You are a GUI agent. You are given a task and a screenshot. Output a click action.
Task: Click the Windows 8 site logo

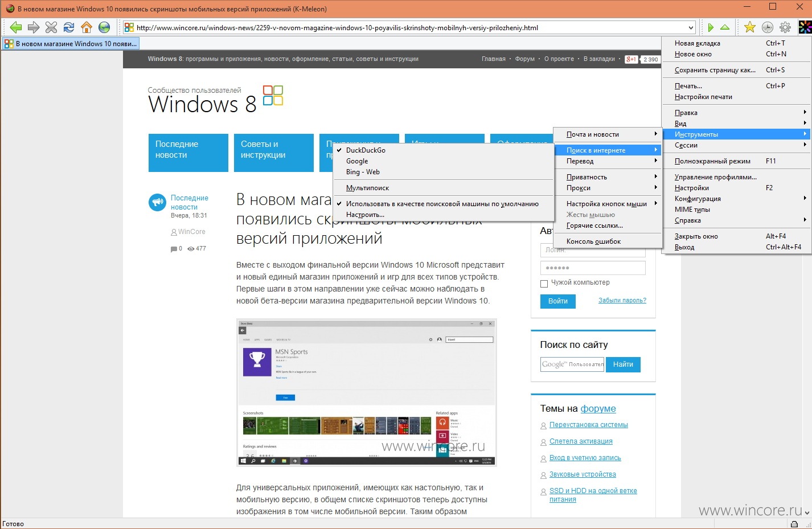pyautogui.click(x=215, y=100)
